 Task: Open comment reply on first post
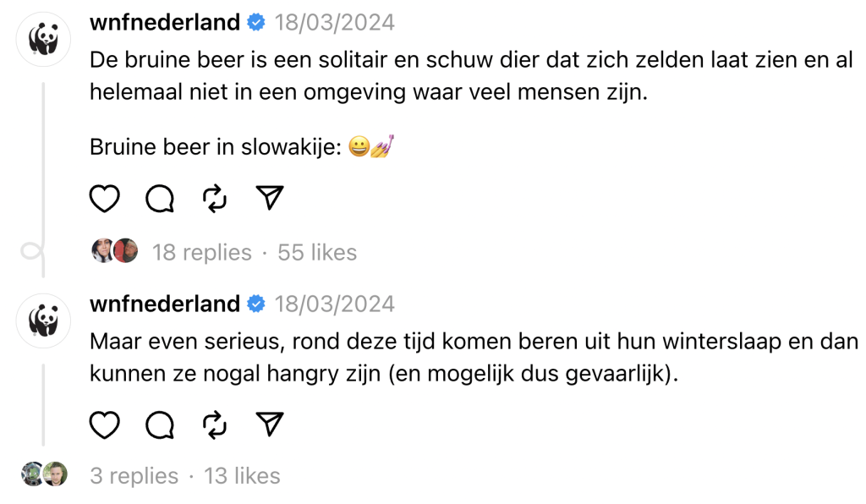pyautogui.click(x=159, y=199)
